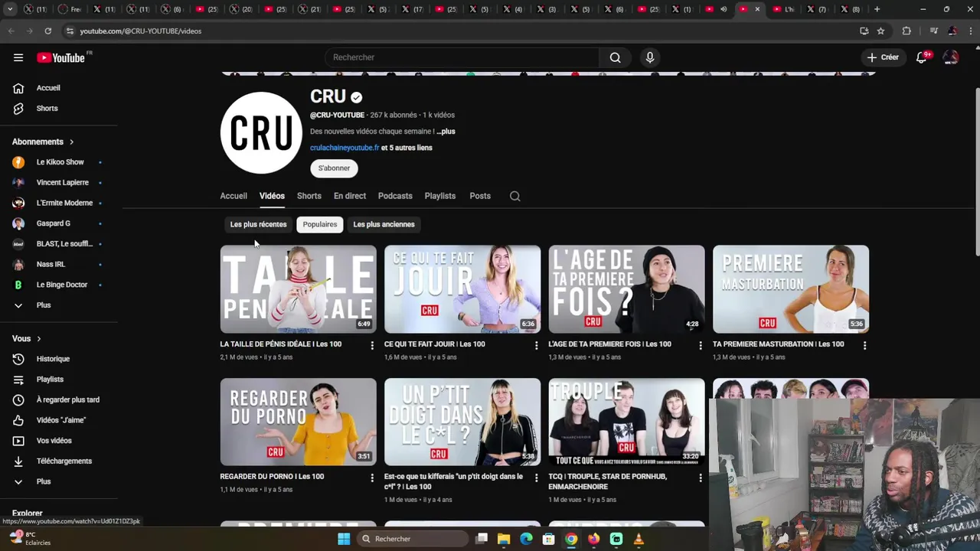This screenshot has height=551, width=980.
Task: Open VLC from the taskbar
Action: [x=639, y=539]
